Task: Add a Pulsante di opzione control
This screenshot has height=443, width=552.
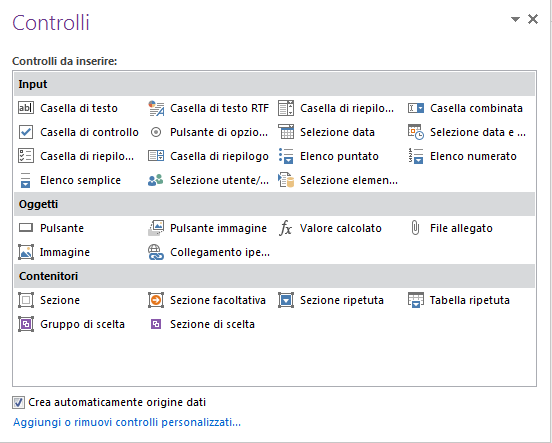Action: (x=208, y=132)
